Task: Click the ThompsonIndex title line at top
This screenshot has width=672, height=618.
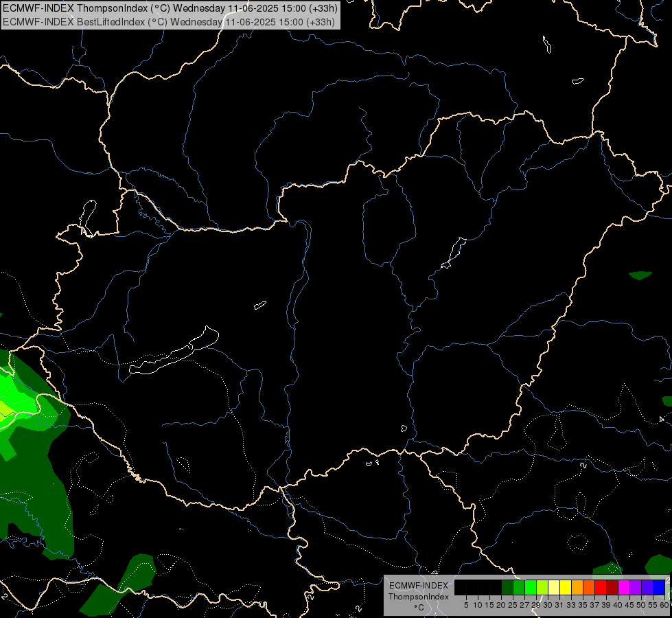Action: [x=170, y=8]
